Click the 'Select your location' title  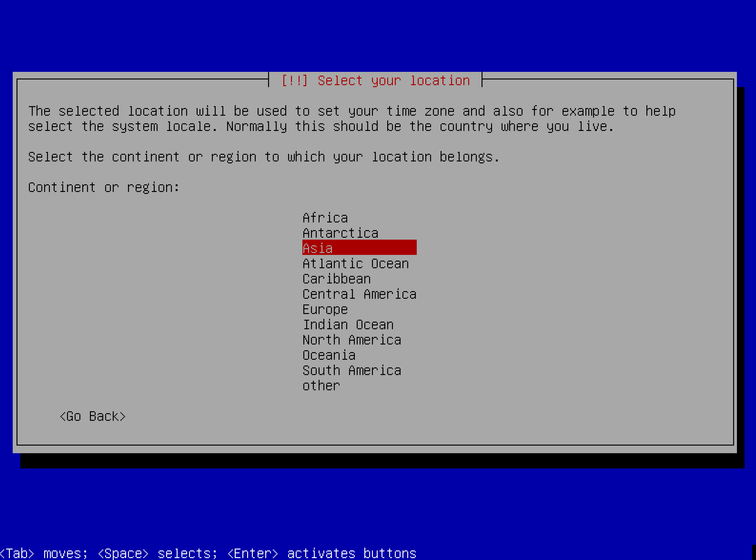394,80
